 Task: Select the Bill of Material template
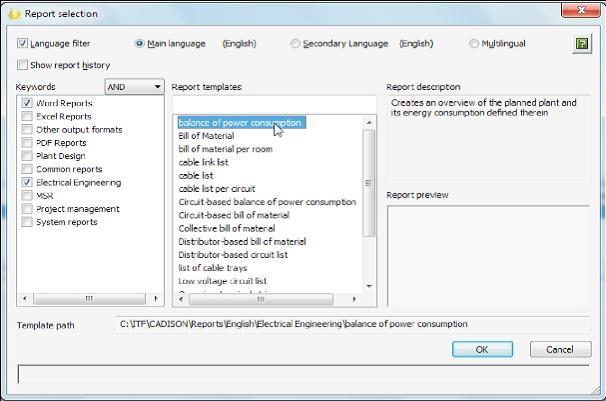pos(206,136)
